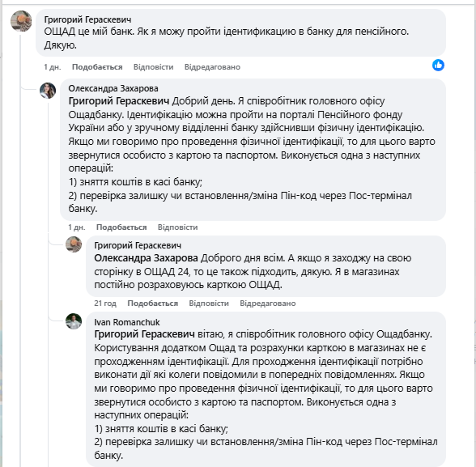
Task: Open Ivan Romanchuk's profile avatar
Action: click(x=74, y=321)
